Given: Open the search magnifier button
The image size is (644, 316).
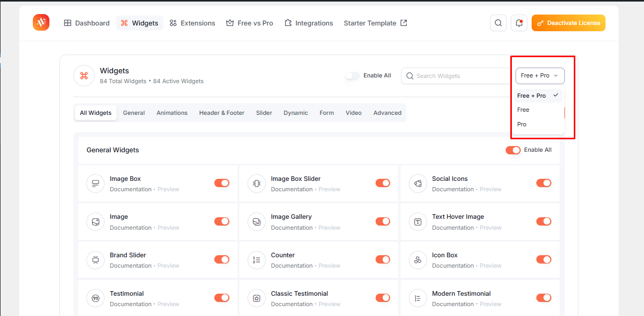Looking at the screenshot, I should click(498, 23).
